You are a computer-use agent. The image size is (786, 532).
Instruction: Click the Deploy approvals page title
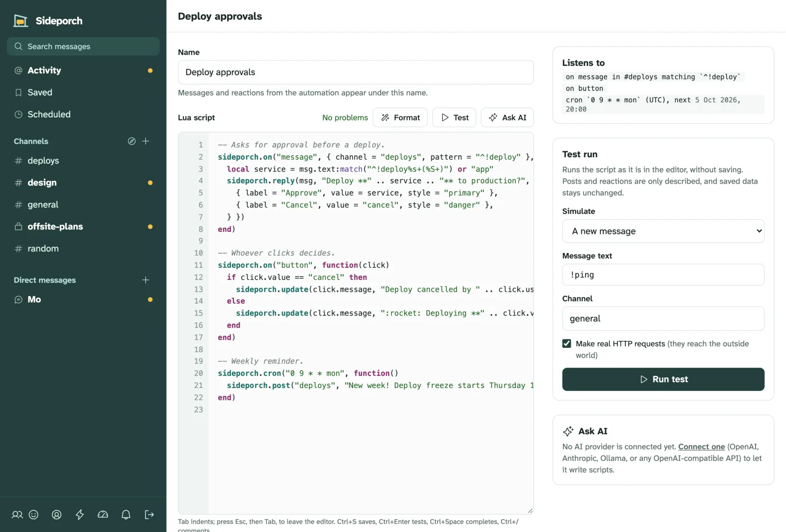coord(220,16)
